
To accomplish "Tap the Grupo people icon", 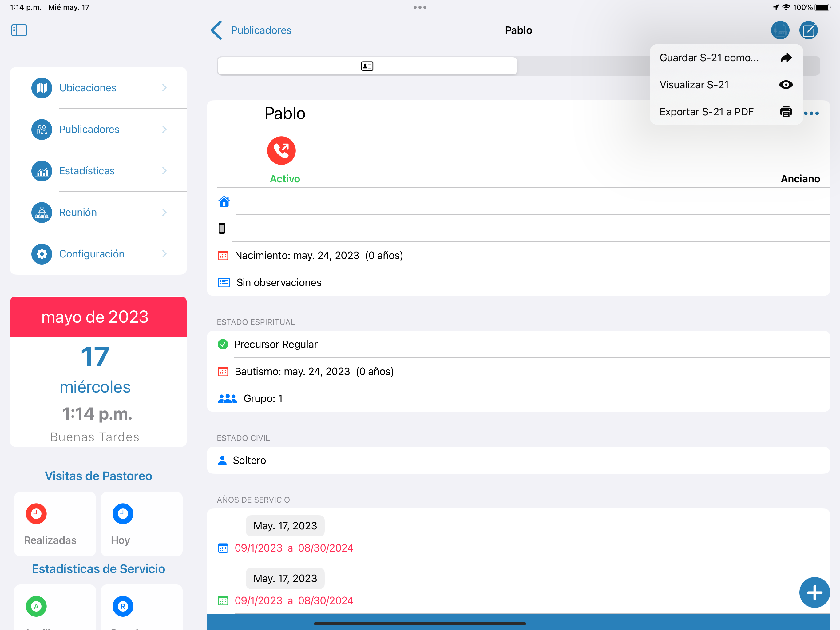I will (x=227, y=399).
